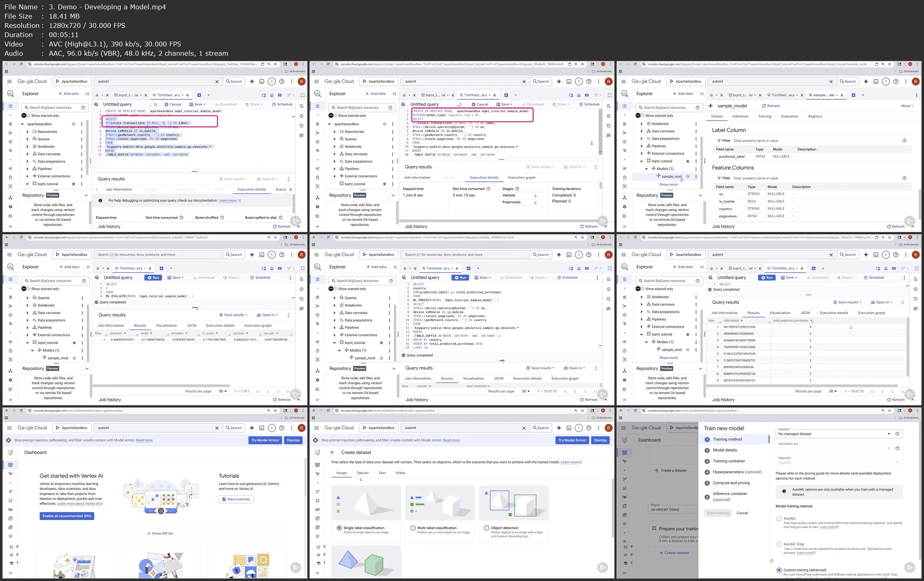Switch to Registry tab of sample_model
The image size is (924, 581).
pos(815,117)
